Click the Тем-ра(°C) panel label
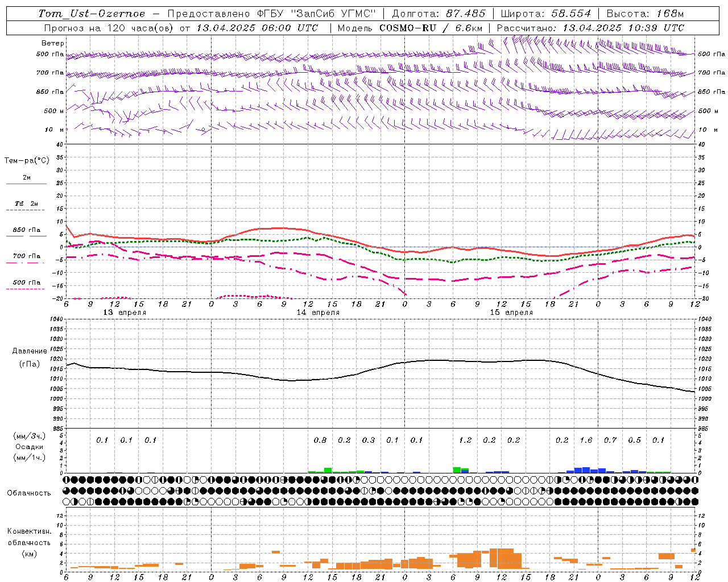This screenshot has width=728, height=582. pos(27,161)
